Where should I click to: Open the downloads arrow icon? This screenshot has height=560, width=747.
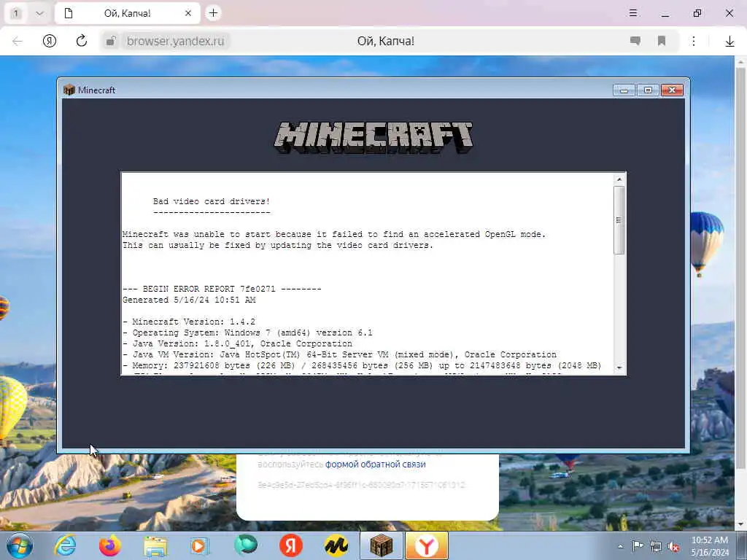tap(729, 42)
